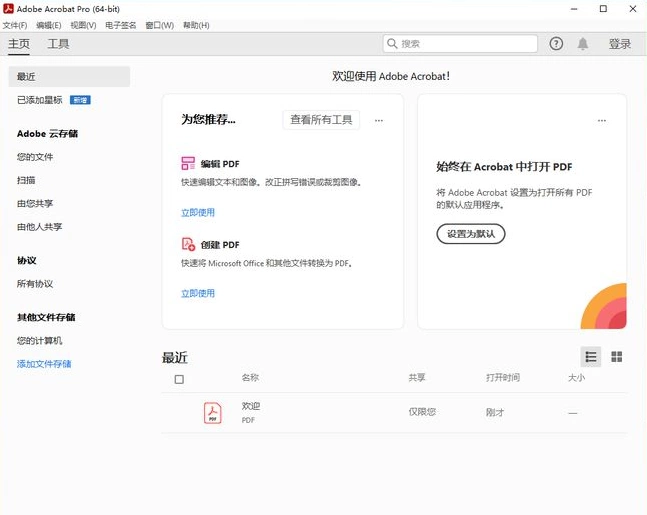Screen dimensions: 647x515
Task: Click the 查看所有工具 button
Action: tap(321, 120)
